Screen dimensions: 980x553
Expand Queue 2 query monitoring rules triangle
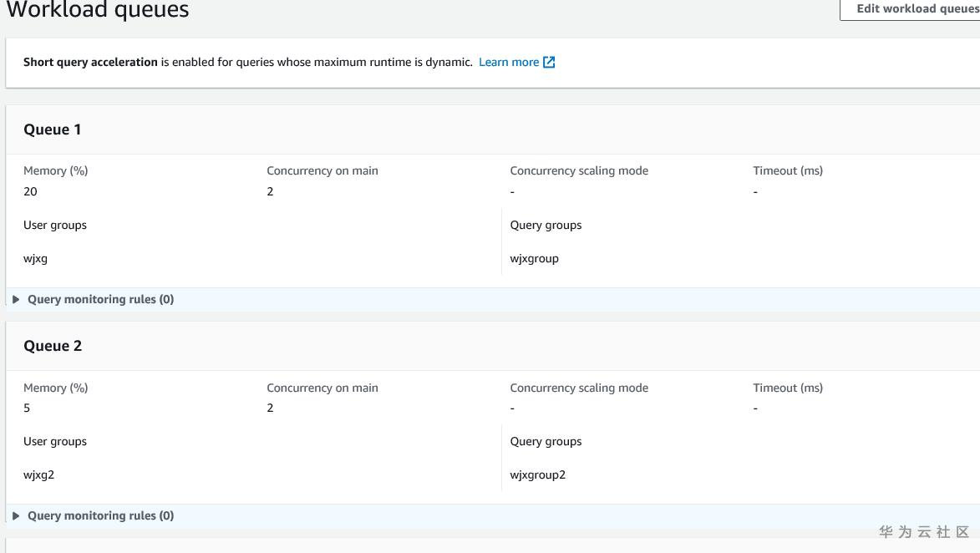16,515
